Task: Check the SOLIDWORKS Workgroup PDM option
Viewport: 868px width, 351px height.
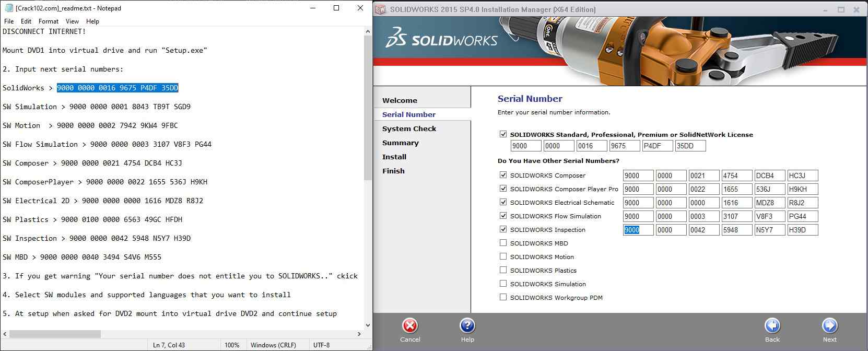Action: click(x=503, y=297)
